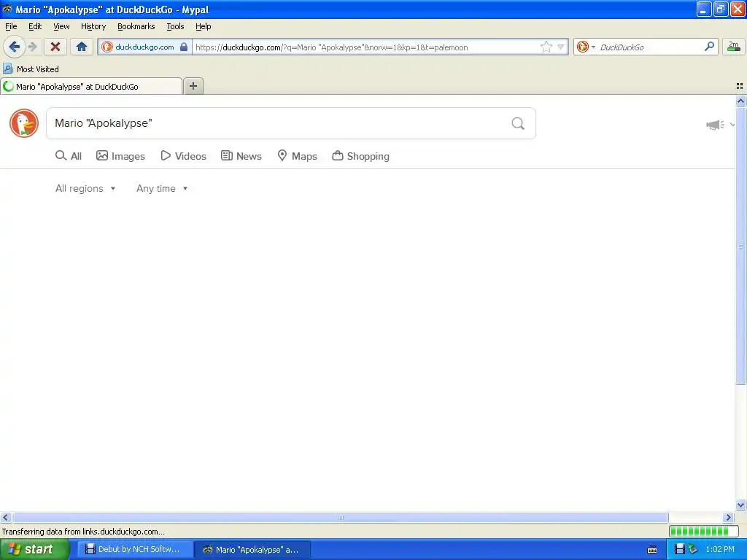
Task: Open the File menu
Action: tap(11, 26)
